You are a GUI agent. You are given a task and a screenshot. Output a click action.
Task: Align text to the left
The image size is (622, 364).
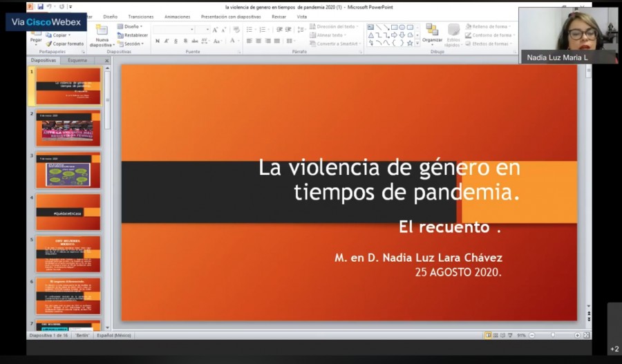(249, 41)
